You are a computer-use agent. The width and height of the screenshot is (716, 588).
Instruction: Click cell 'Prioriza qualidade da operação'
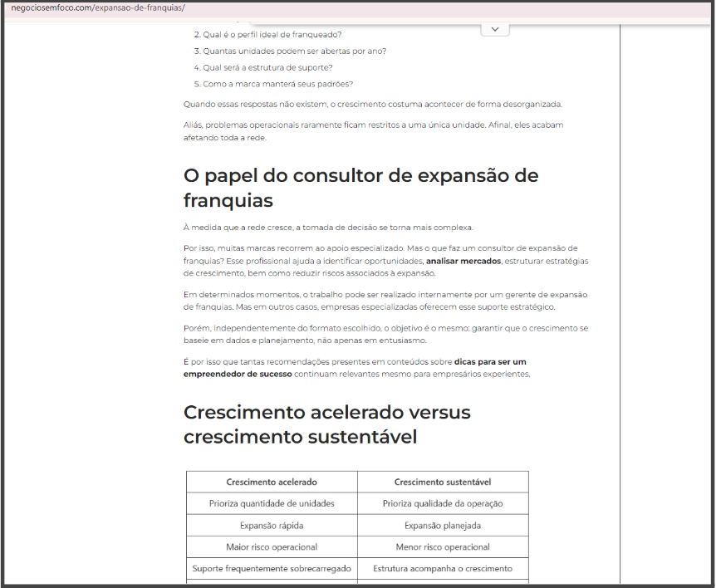pos(443,503)
